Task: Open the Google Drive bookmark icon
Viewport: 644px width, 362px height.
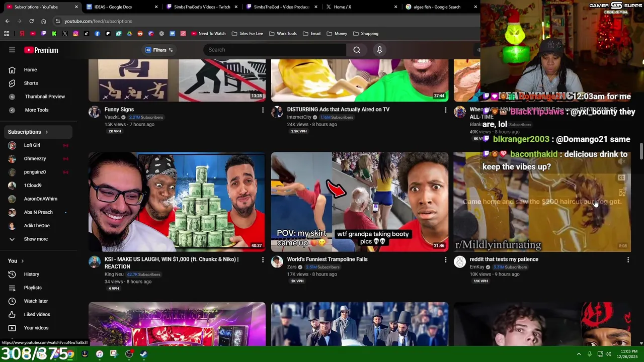Action: (x=129, y=34)
